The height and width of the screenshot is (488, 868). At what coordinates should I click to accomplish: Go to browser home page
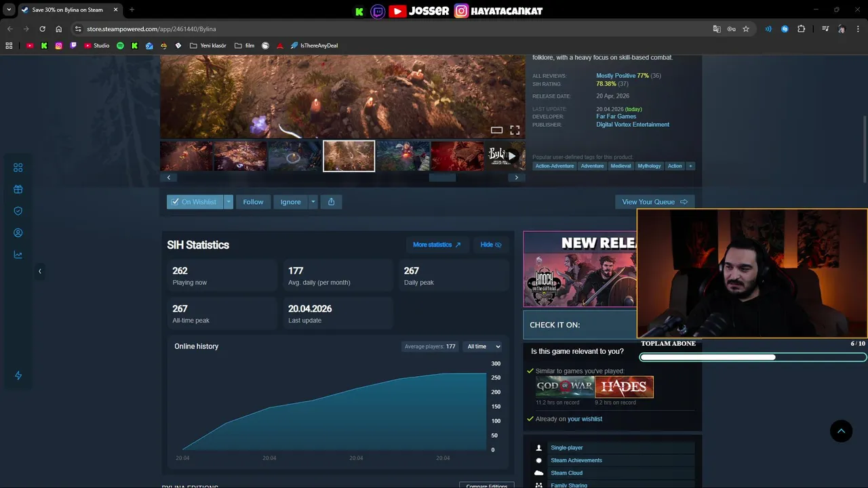59,29
